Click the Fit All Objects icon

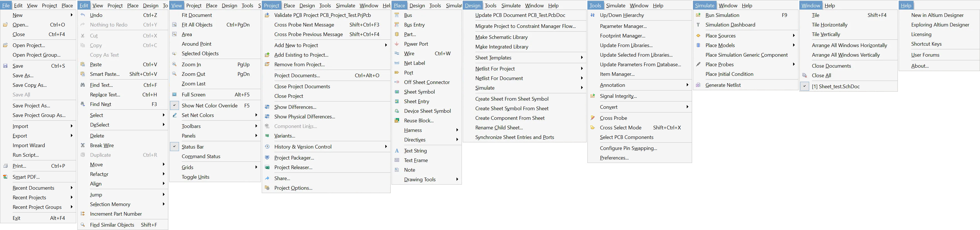pos(174,25)
